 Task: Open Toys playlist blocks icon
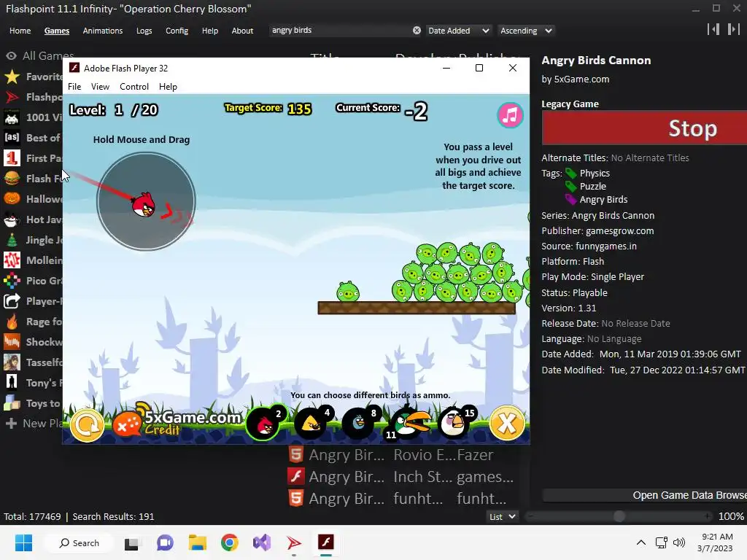point(12,403)
